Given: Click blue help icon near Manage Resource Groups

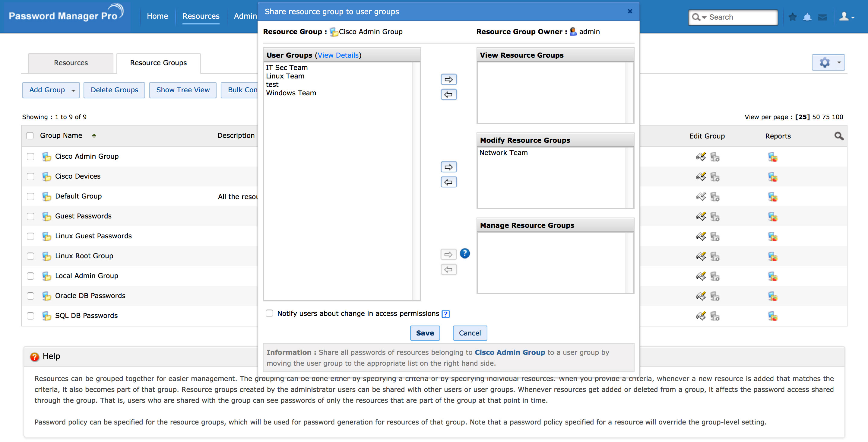Looking at the screenshot, I should click(465, 253).
